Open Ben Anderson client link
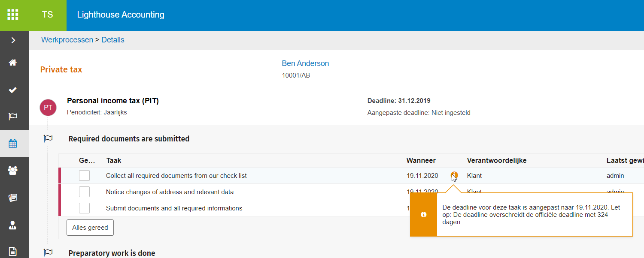Screen dimensions: 644x258 (305, 63)
